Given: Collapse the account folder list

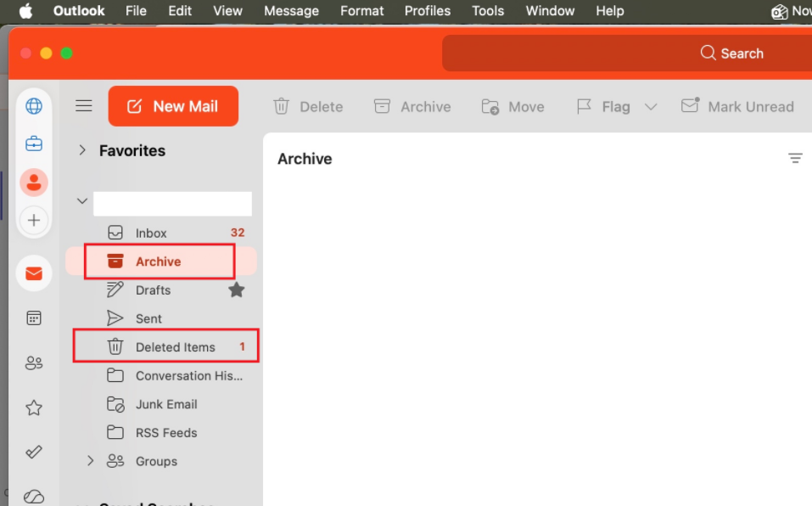Looking at the screenshot, I should 82,201.
